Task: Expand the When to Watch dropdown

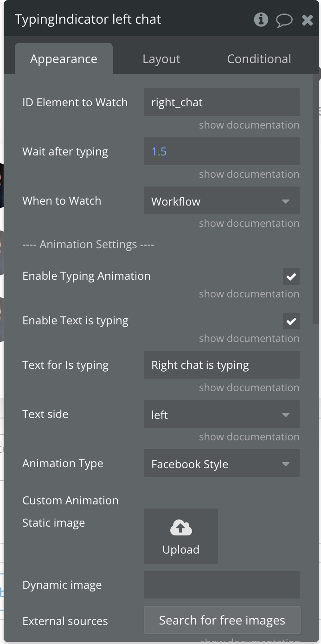Action: coord(222,201)
